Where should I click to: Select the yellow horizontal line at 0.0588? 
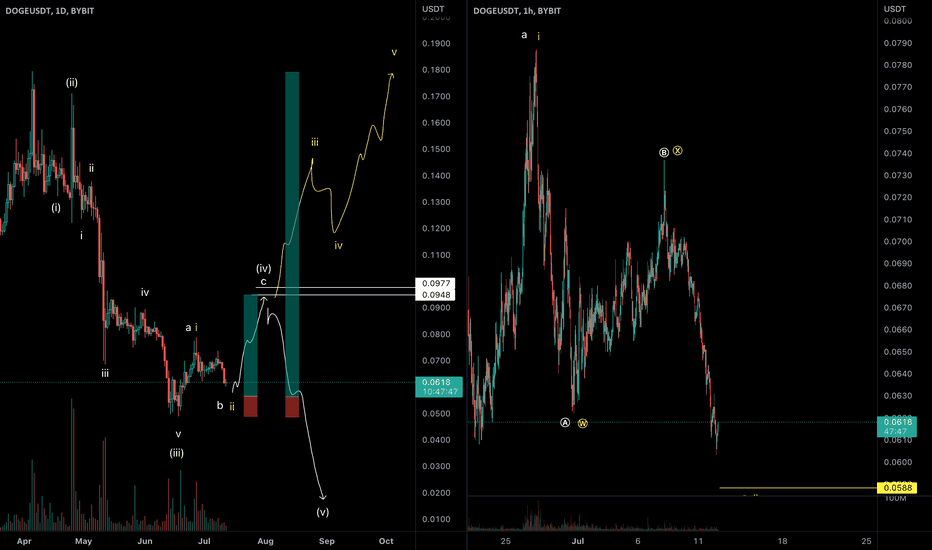(x=798, y=488)
